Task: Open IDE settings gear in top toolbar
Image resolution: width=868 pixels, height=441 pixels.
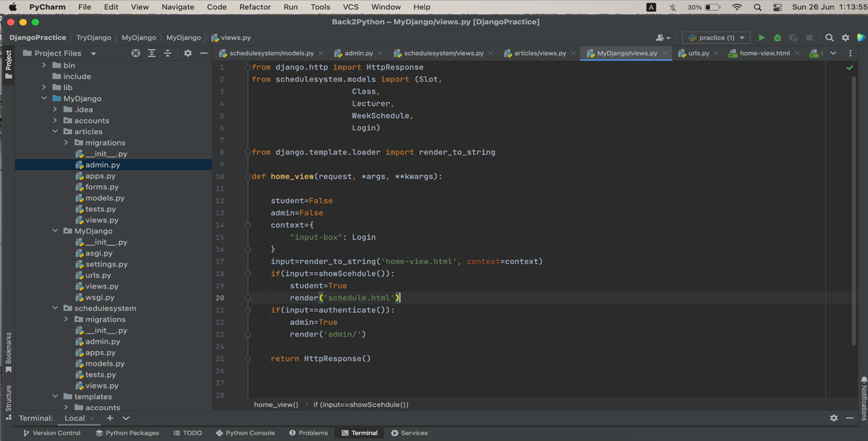Action: coord(845,38)
